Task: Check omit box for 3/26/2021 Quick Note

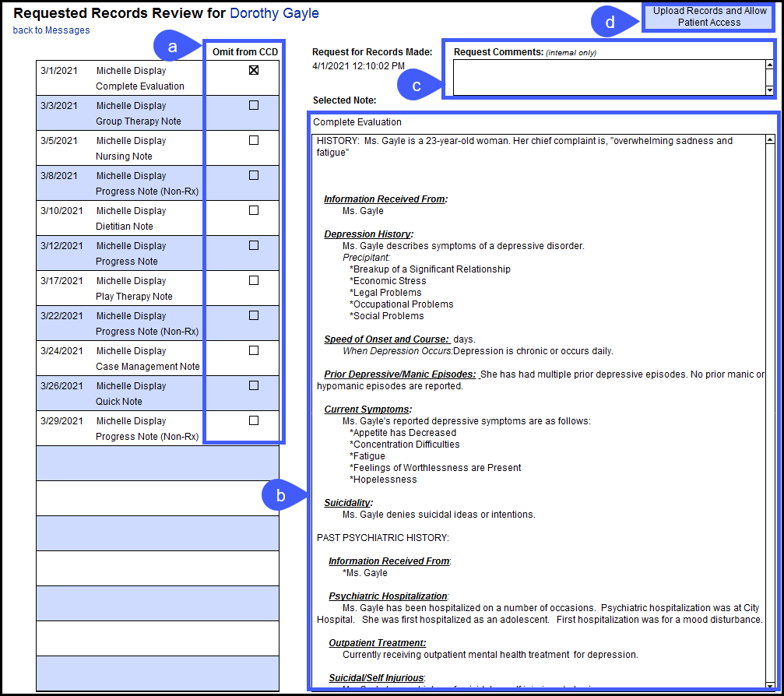Action: [x=253, y=385]
